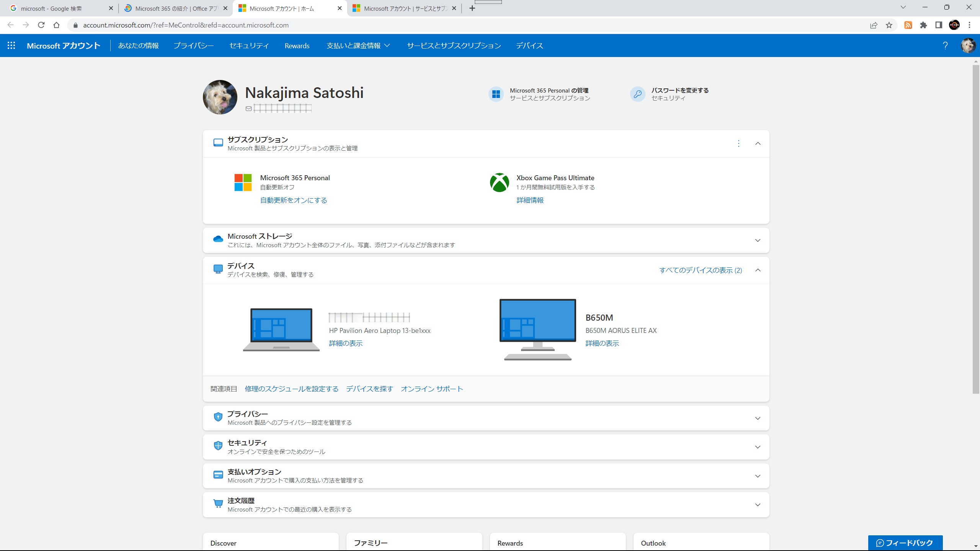
Task: Click 詳細の表示 for HP Pavilion Aero Laptop
Action: 346,343
